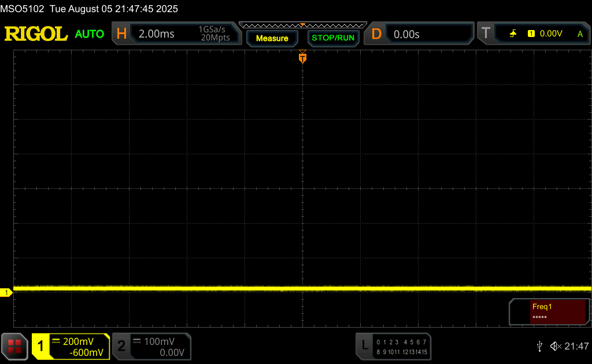The width and height of the screenshot is (592, 364).
Task: Click the 21:47 clock display
Action: pos(576,346)
